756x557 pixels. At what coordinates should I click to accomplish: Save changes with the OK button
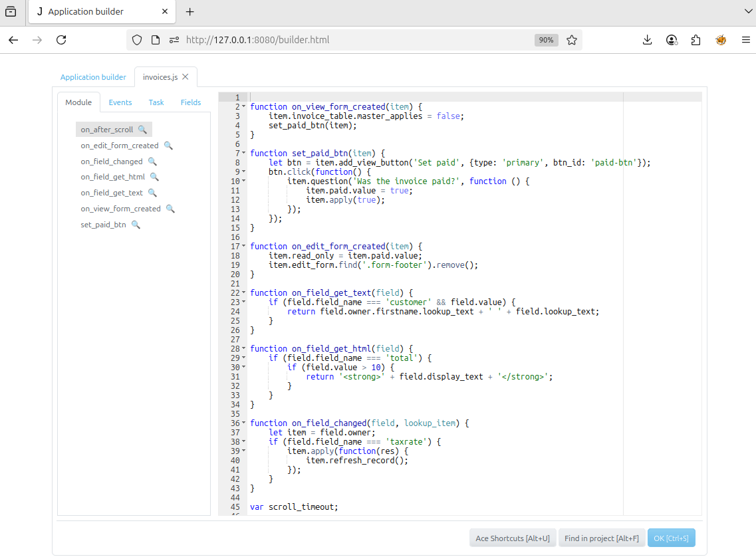[x=672, y=538]
